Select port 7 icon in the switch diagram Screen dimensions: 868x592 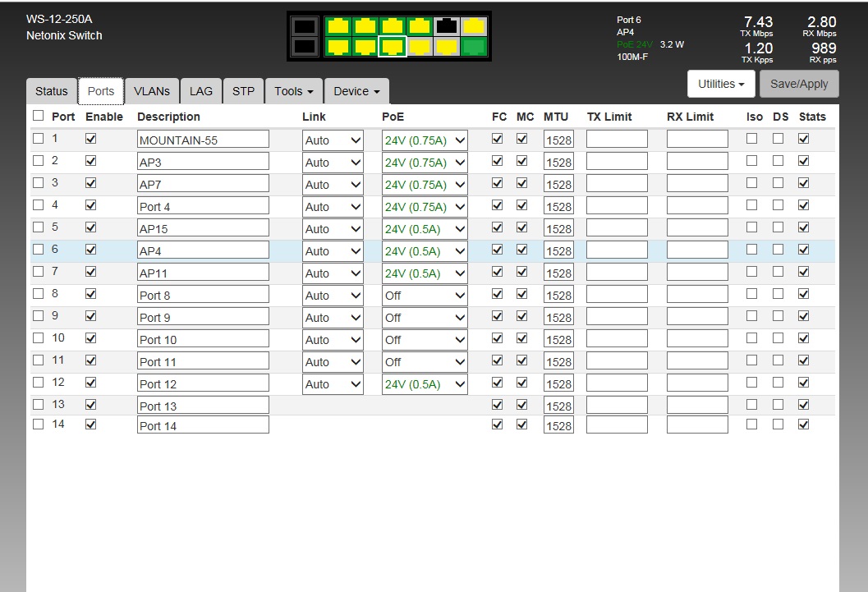[x=420, y=26]
